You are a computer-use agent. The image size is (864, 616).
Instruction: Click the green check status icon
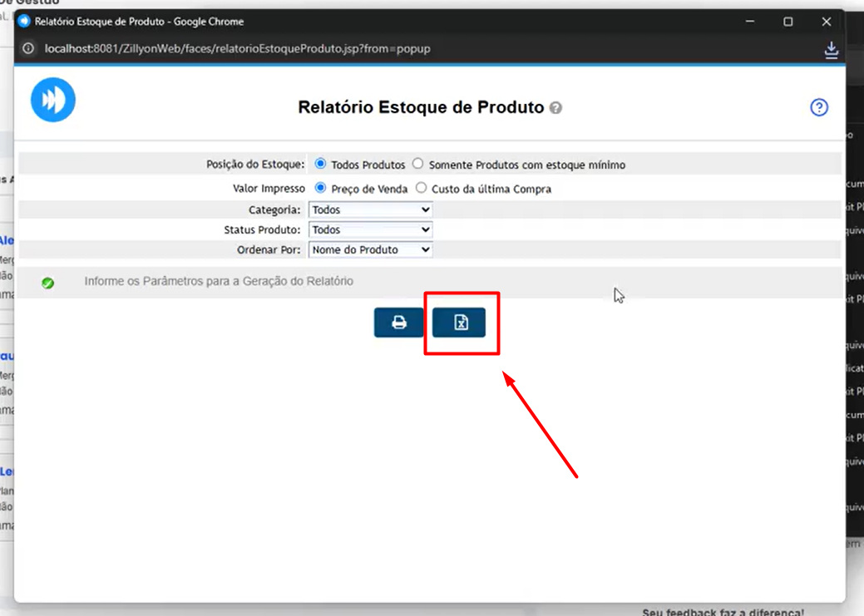48,283
